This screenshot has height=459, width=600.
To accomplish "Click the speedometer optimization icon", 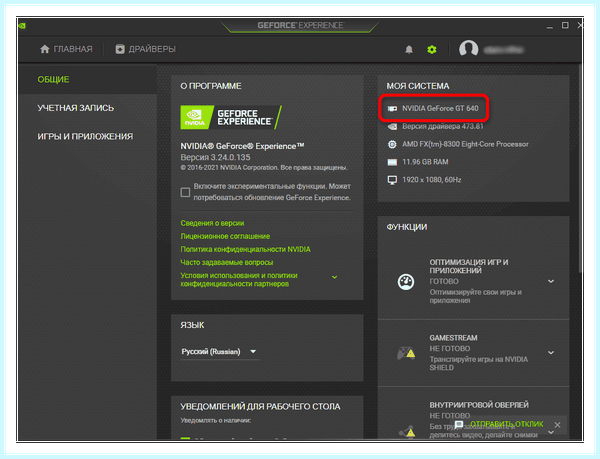I will tap(406, 282).
